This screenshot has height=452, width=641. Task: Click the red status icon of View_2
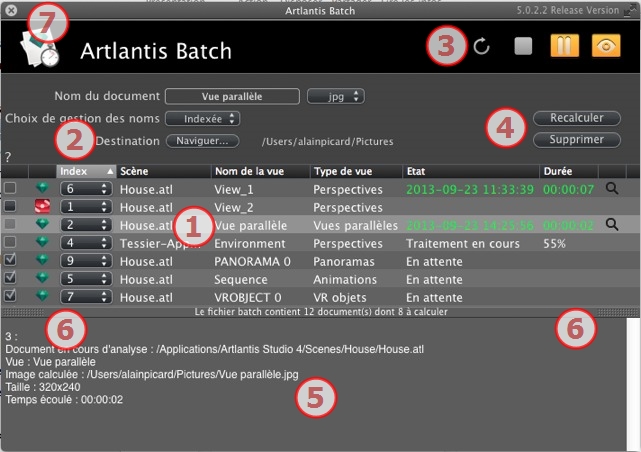tap(42, 206)
